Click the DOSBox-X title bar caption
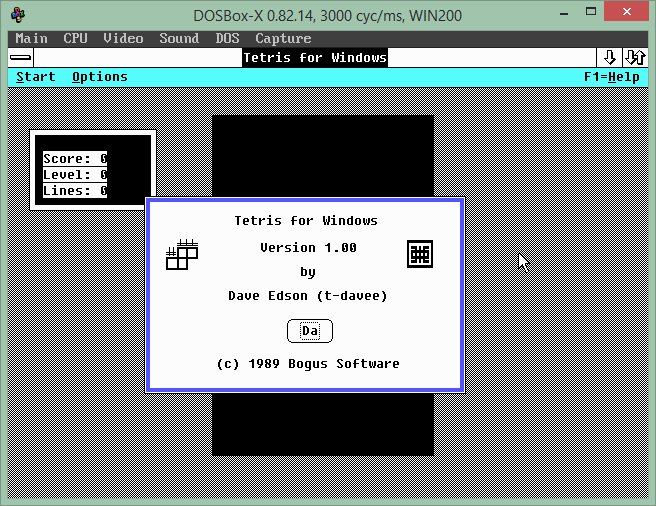Viewport: 656px width, 506px height. (327, 15)
